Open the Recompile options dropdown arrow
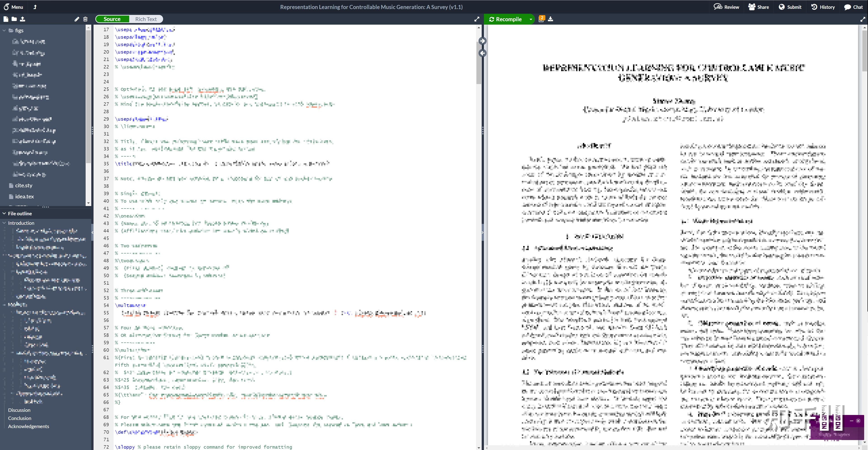 coord(531,19)
